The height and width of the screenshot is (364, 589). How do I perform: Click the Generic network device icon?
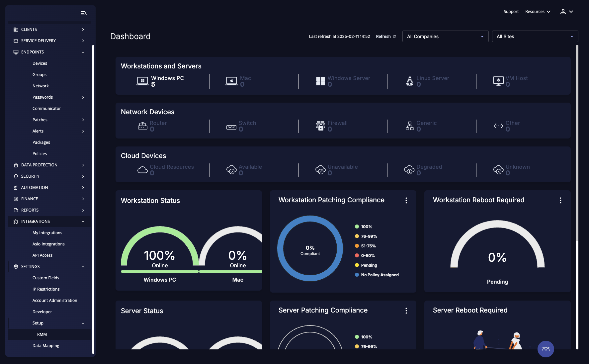tap(410, 126)
